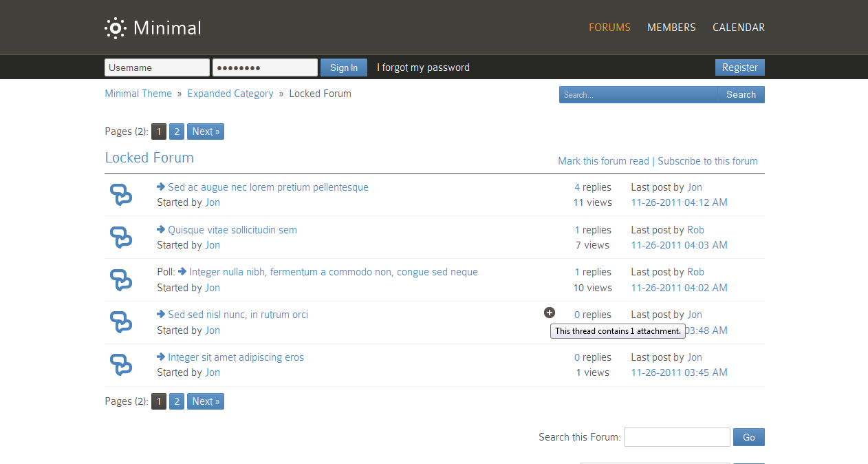Click the Minimal sun logo icon

point(115,28)
